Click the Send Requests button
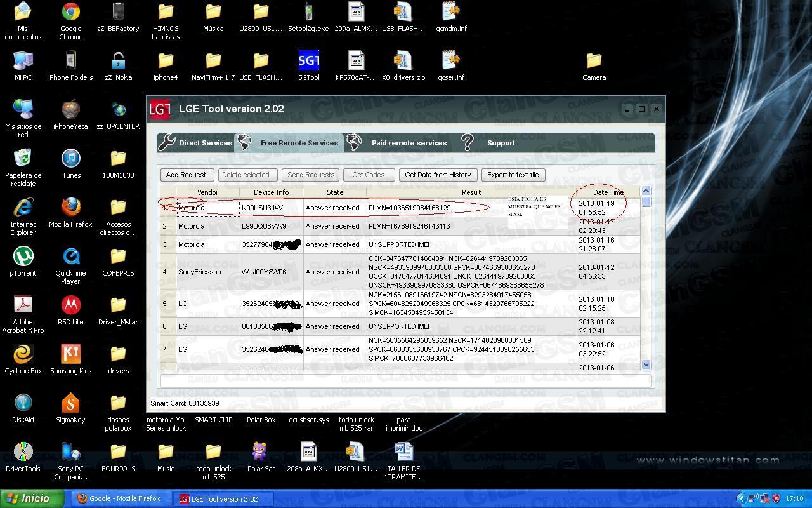Viewport: 812px width, 508px height. point(311,175)
